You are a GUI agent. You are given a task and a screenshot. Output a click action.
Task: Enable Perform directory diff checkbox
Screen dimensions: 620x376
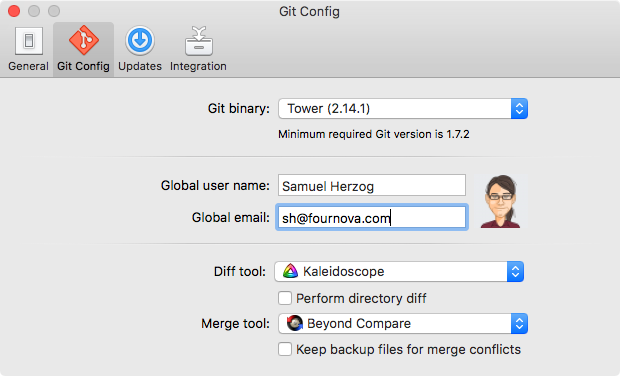pyautogui.click(x=285, y=298)
